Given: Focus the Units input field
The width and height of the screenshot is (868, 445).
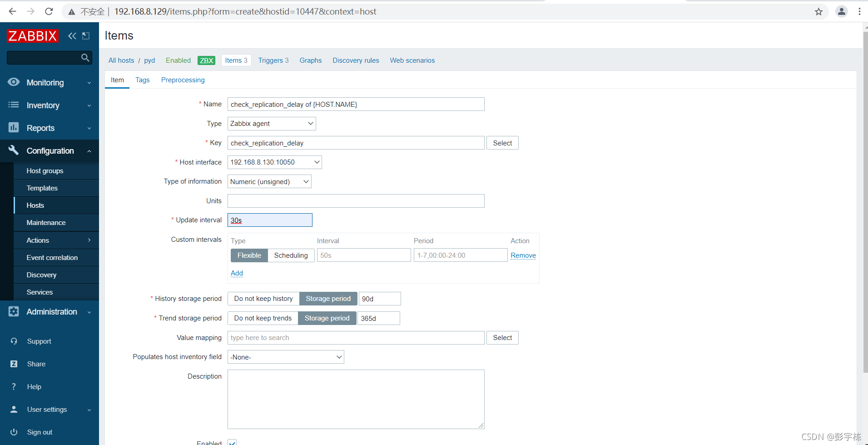Looking at the screenshot, I should [x=356, y=201].
